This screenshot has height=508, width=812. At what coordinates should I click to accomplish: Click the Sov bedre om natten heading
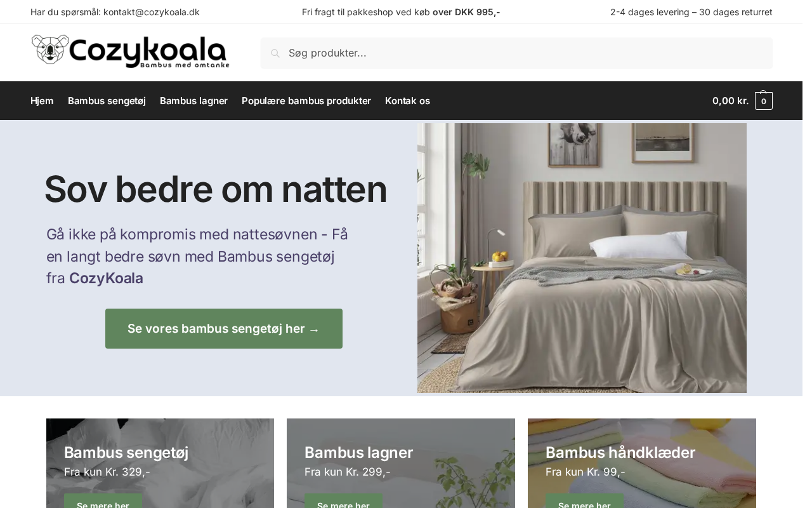click(216, 189)
